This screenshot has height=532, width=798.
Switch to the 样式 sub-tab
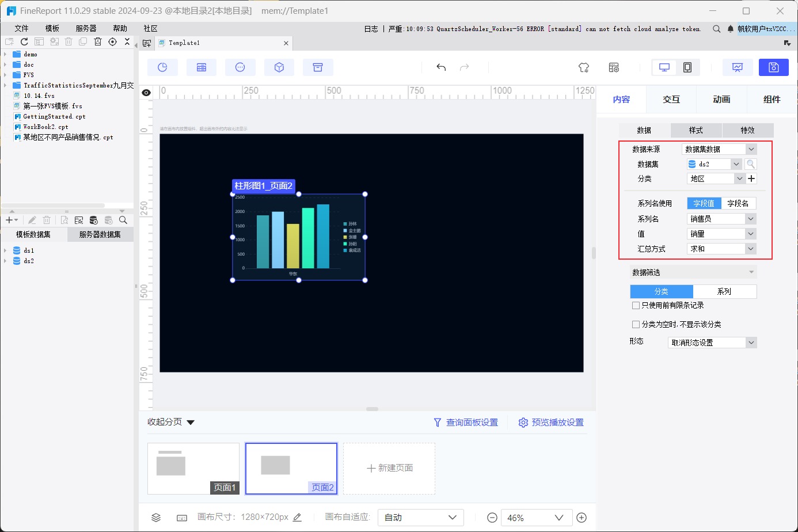click(696, 130)
